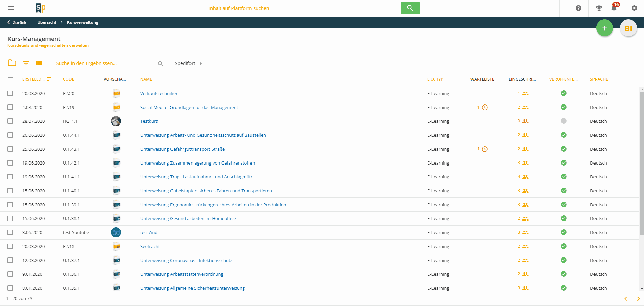Open the column selection icon
The height and width of the screenshot is (306, 644).
pyautogui.click(x=39, y=63)
